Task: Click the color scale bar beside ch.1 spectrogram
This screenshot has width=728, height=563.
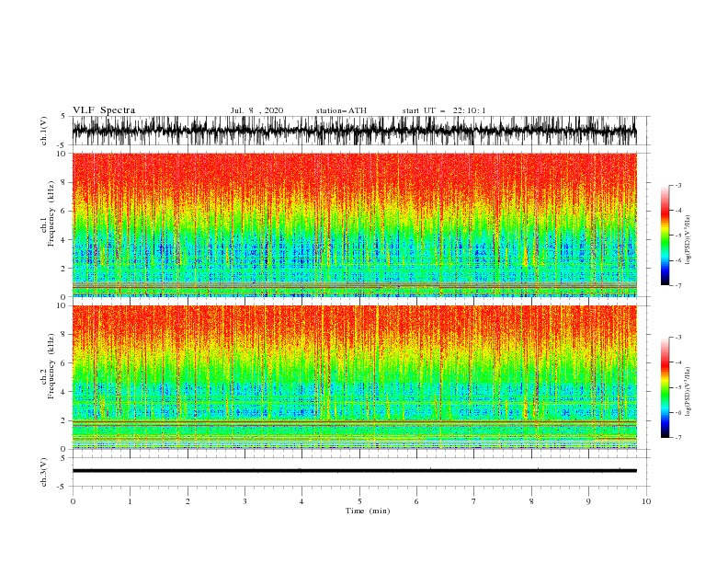Action: (x=665, y=235)
